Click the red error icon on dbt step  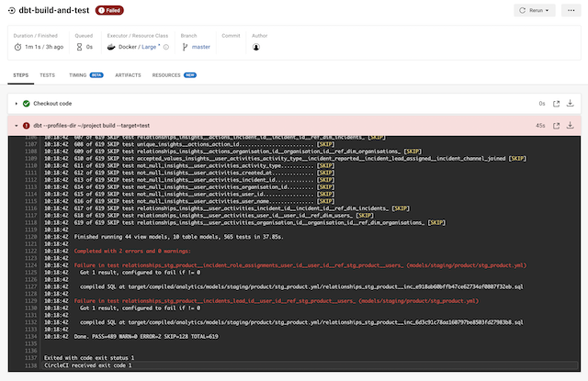click(x=27, y=125)
